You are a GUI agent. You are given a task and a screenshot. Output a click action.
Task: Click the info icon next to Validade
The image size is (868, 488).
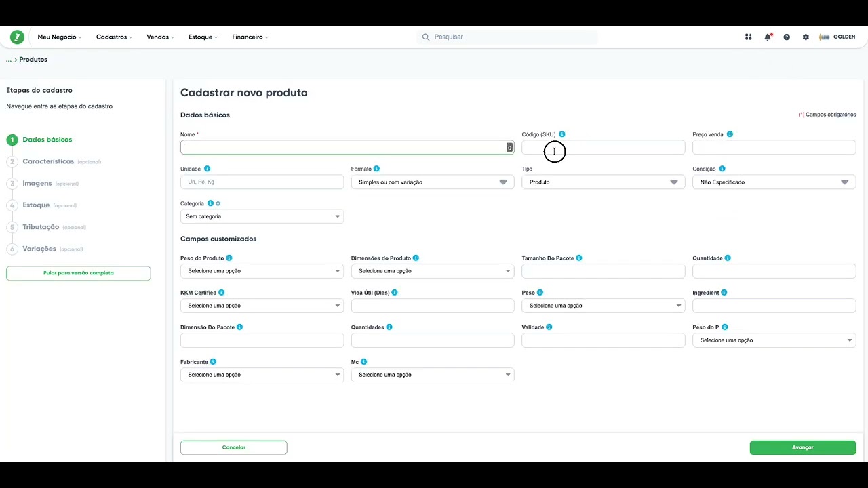point(549,327)
